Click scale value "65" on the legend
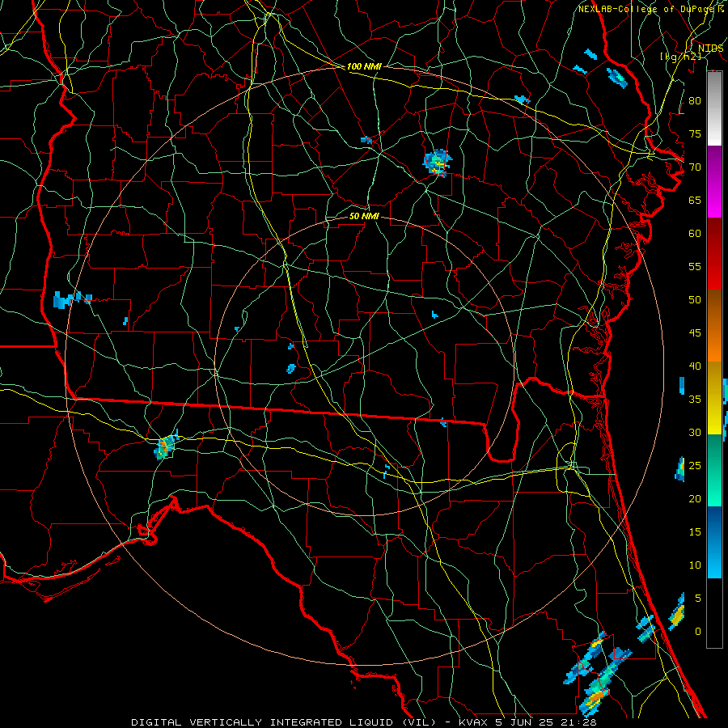728x728 pixels. click(695, 200)
